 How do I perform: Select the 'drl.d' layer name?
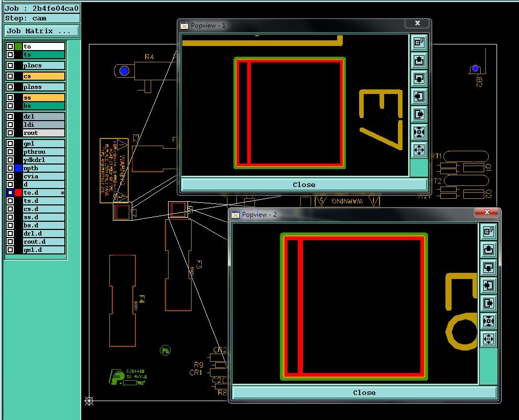coord(44,234)
